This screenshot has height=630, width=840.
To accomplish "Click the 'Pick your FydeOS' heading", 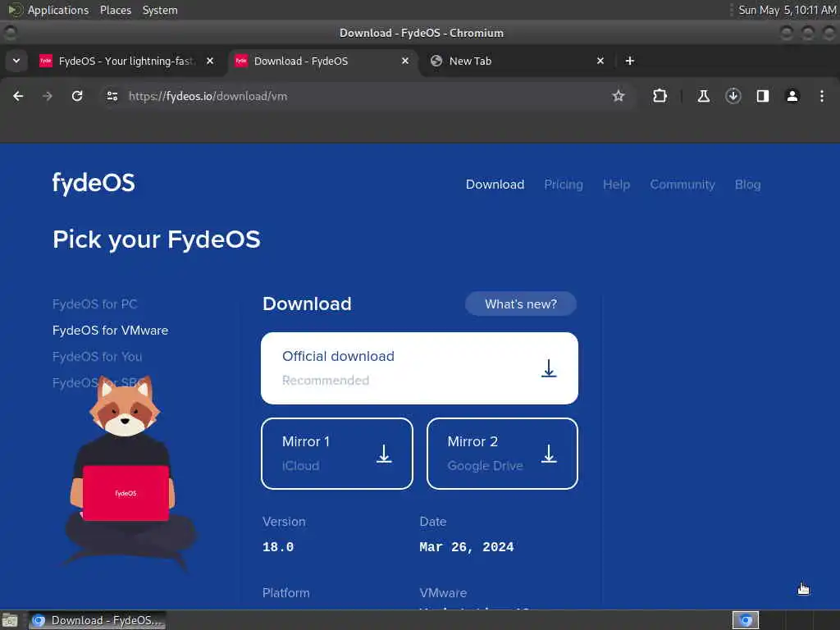I will click(x=157, y=240).
